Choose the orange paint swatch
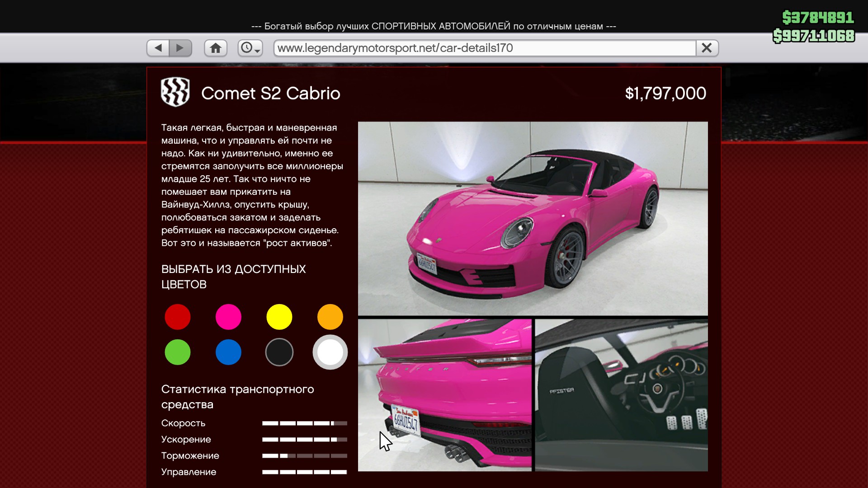 tap(330, 317)
